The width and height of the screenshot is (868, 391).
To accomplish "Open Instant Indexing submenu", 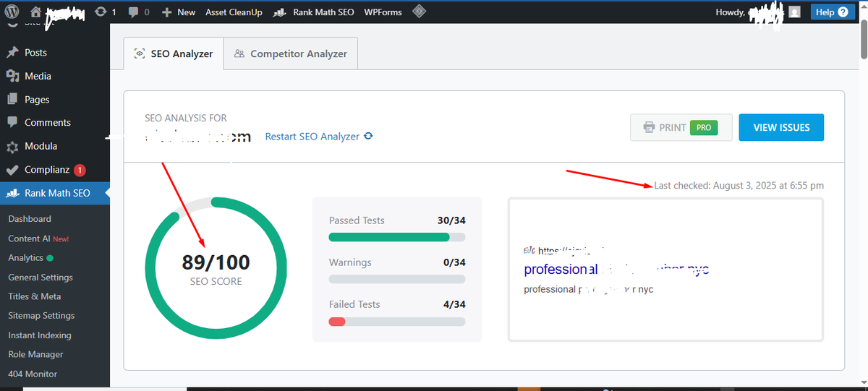I will [40, 335].
